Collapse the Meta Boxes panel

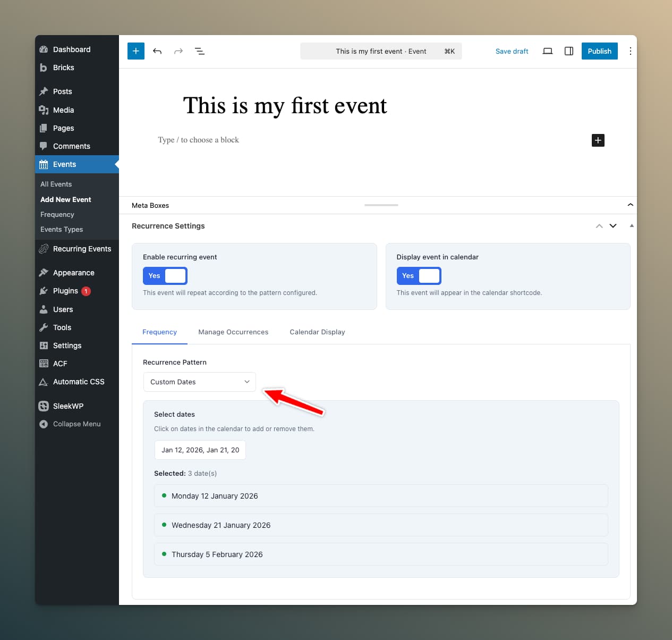tap(630, 205)
